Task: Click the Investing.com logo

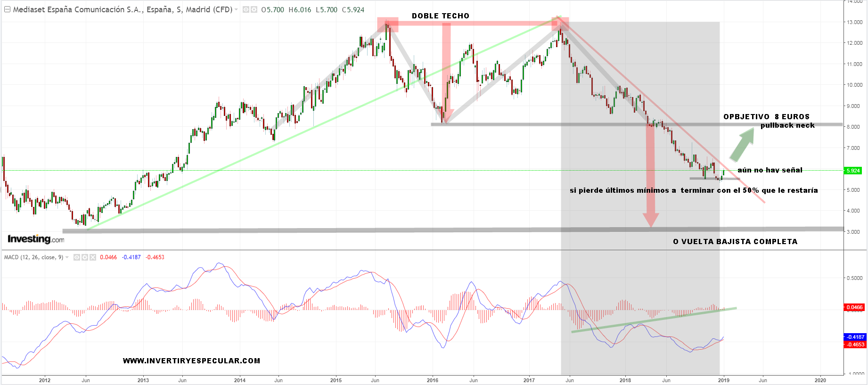Action: click(x=36, y=239)
